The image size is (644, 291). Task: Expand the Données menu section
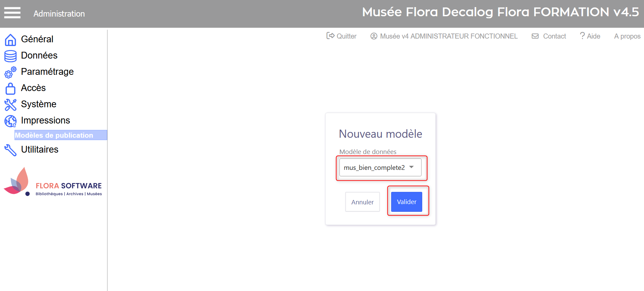pyautogui.click(x=39, y=55)
